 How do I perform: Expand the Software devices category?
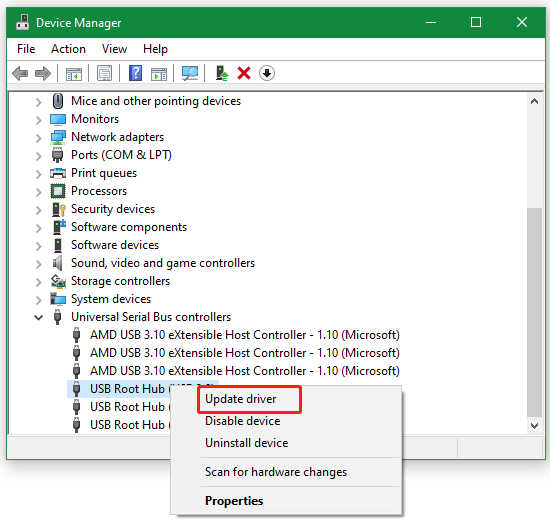tap(39, 246)
